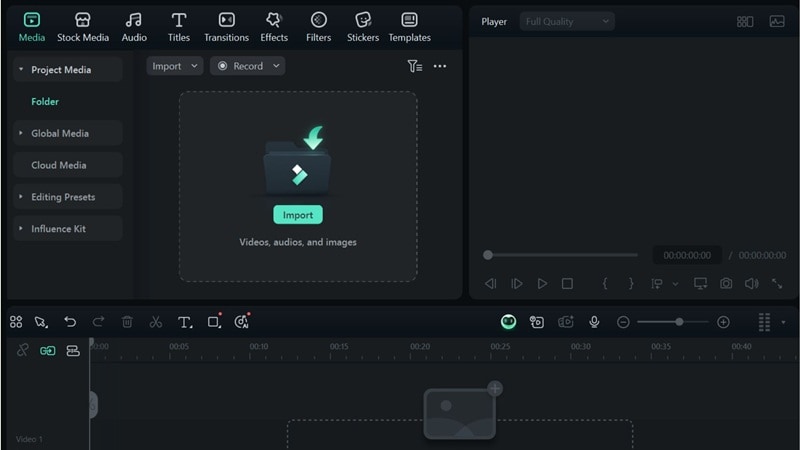Zoom in the timeline
The height and width of the screenshot is (450, 800).
point(723,322)
